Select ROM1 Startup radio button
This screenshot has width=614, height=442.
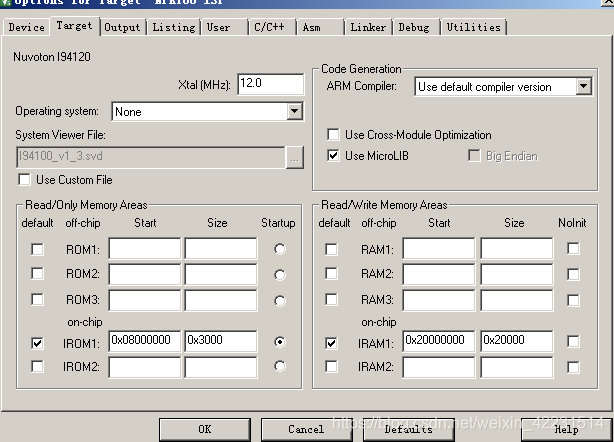(x=280, y=249)
